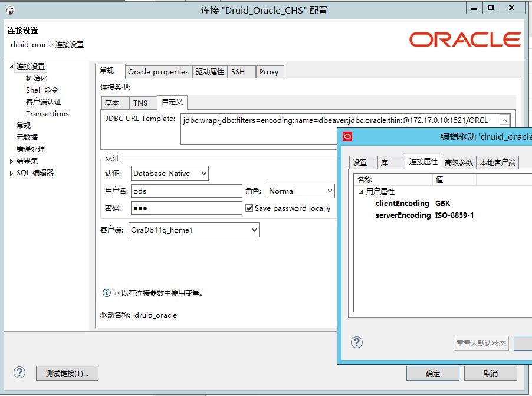532x396 pixels.
Task: Click the 驱动名称 druid_oracle label
Action: pos(139,315)
